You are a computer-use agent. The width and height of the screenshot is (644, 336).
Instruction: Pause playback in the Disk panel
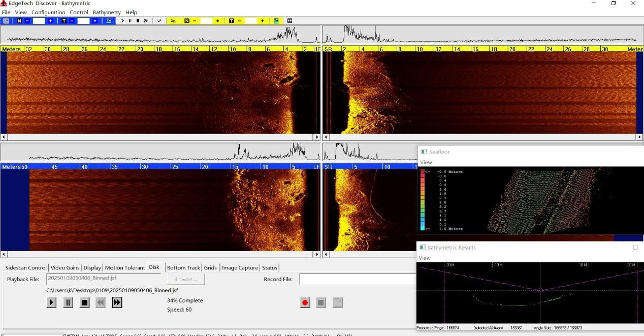pyautogui.click(x=68, y=302)
